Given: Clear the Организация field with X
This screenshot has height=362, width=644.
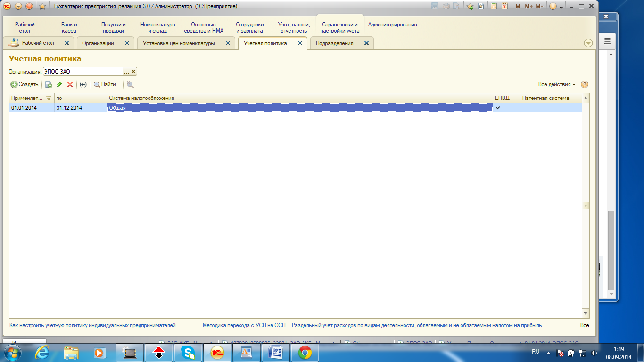Looking at the screenshot, I should coord(133,72).
